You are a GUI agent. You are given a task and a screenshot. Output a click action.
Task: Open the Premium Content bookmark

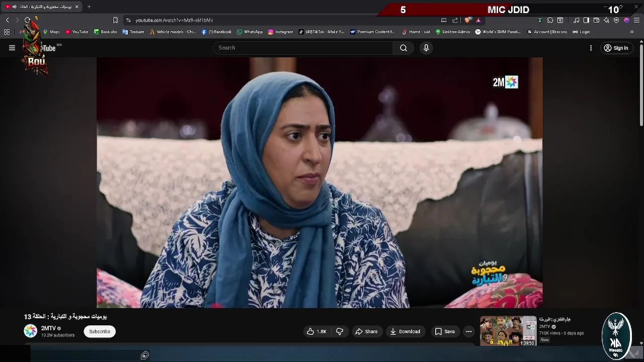(372, 32)
